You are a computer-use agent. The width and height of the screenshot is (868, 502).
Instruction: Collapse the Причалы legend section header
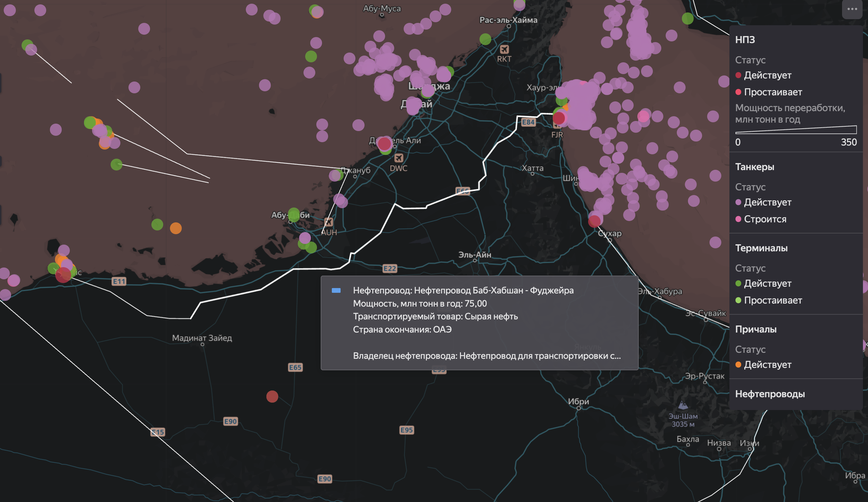[x=756, y=330]
